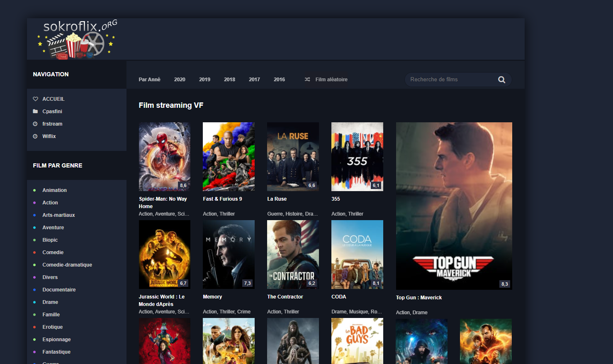The height and width of the screenshot is (364, 613).
Task: Open Spider-Man: No Way Home poster
Action: click(165, 157)
